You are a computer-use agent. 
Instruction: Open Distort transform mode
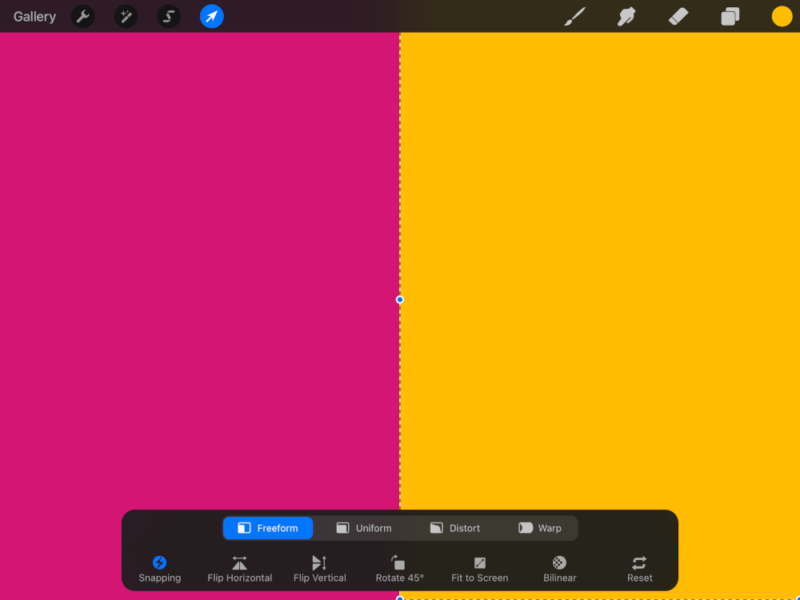(455, 528)
